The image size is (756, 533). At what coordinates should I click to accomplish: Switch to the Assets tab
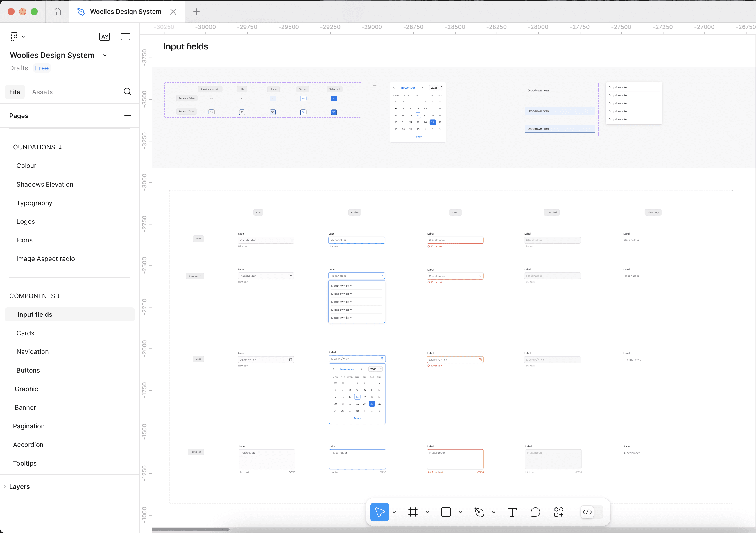(42, 92)
